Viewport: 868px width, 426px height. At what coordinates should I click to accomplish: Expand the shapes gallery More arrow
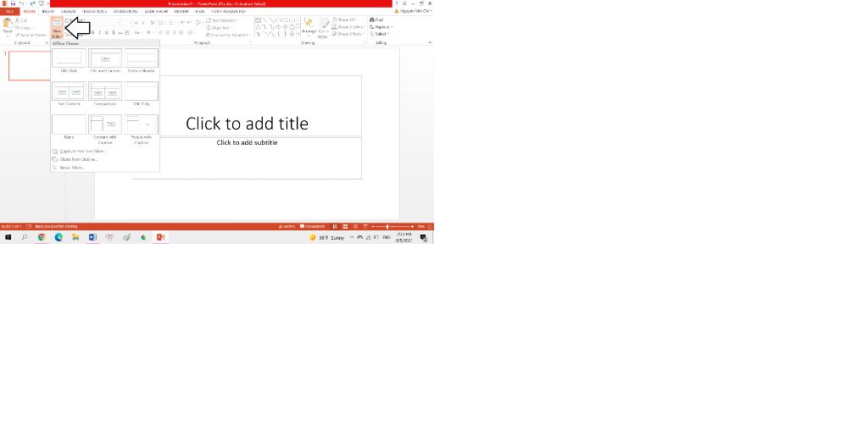pos(298,34)
